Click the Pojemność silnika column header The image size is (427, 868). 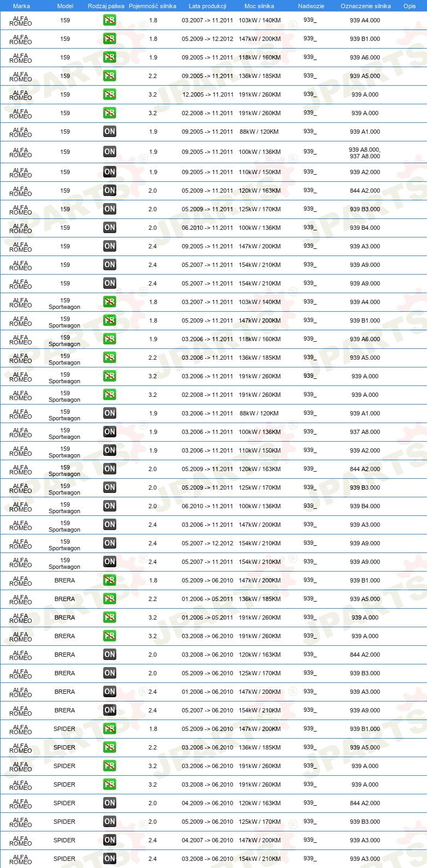tap(152, 6)
